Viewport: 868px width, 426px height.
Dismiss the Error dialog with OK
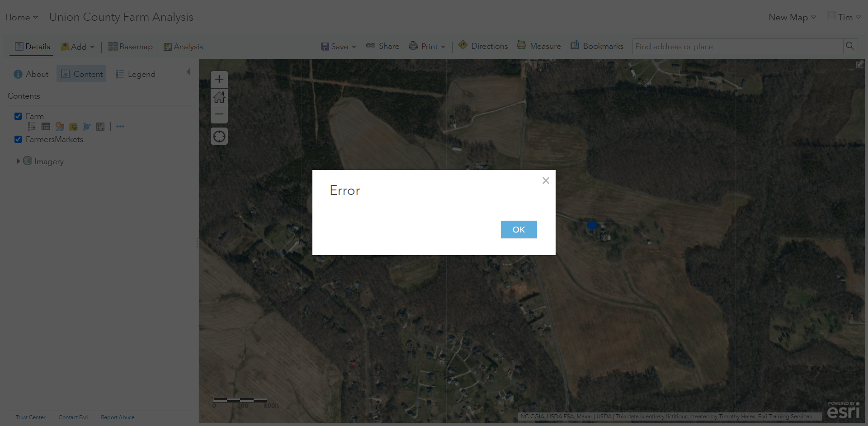point(519,229)
